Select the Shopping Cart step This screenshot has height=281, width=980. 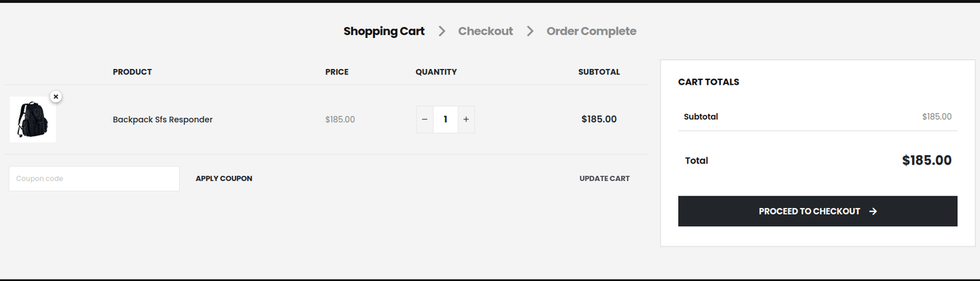384,31
